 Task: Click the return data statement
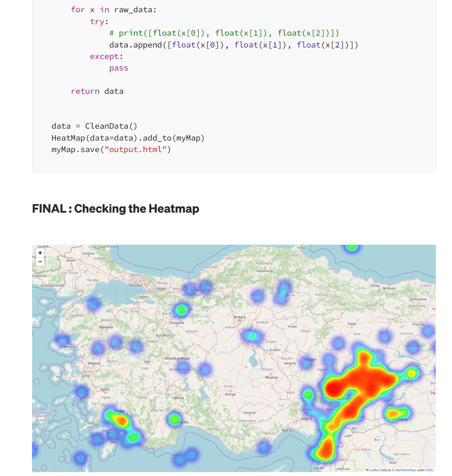pos(97,91)
